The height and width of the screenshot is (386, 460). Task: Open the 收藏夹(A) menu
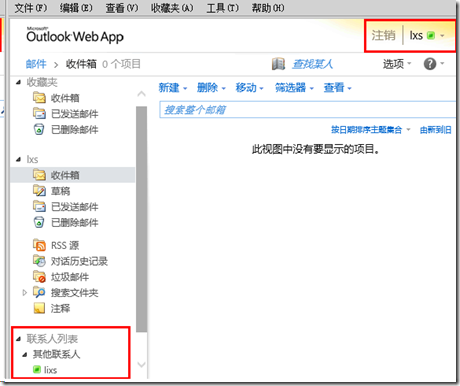pyautogui.click(x=172, y=8)
